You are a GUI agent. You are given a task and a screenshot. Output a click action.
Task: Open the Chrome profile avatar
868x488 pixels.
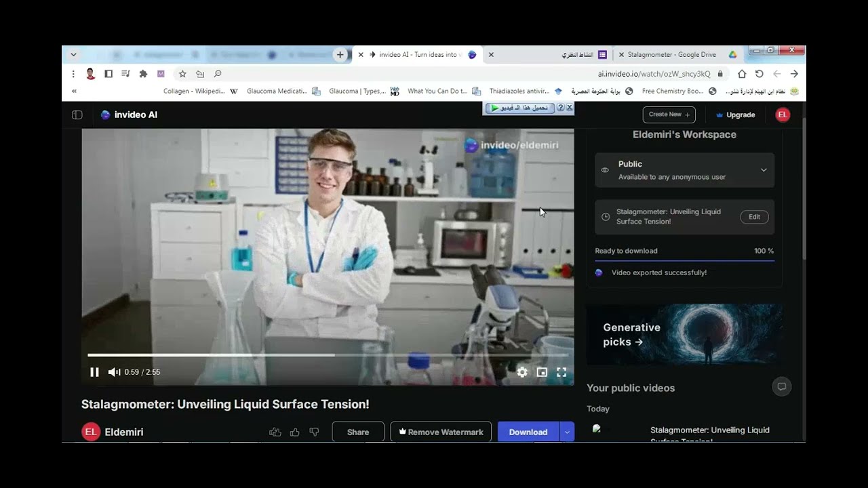click(x=90, y=74)
